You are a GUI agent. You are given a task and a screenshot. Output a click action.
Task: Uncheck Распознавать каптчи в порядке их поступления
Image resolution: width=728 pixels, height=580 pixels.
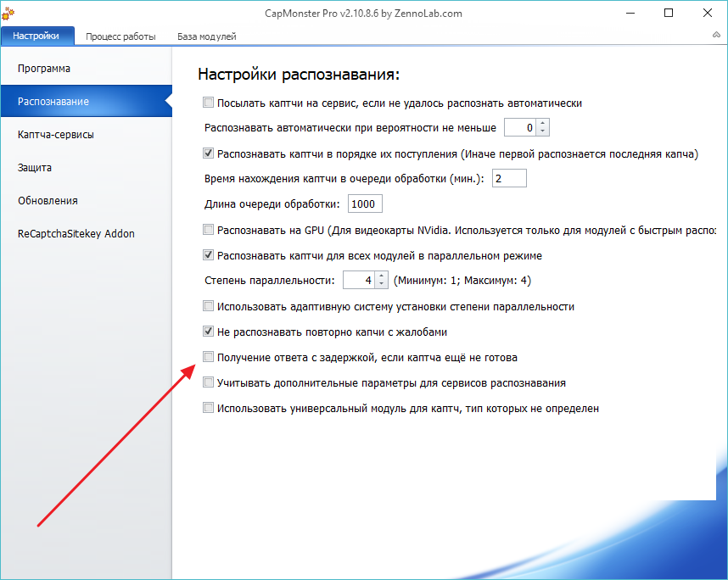click(208, 153)
